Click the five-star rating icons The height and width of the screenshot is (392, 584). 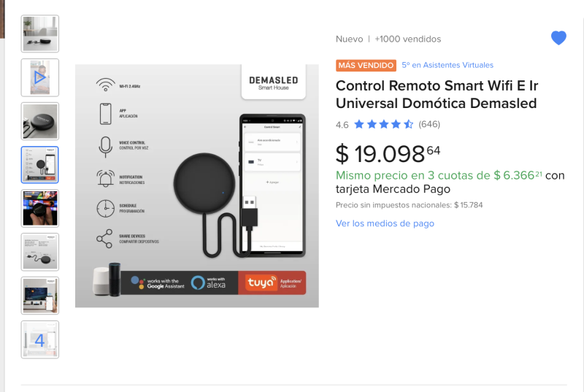[x=384, y=124]
